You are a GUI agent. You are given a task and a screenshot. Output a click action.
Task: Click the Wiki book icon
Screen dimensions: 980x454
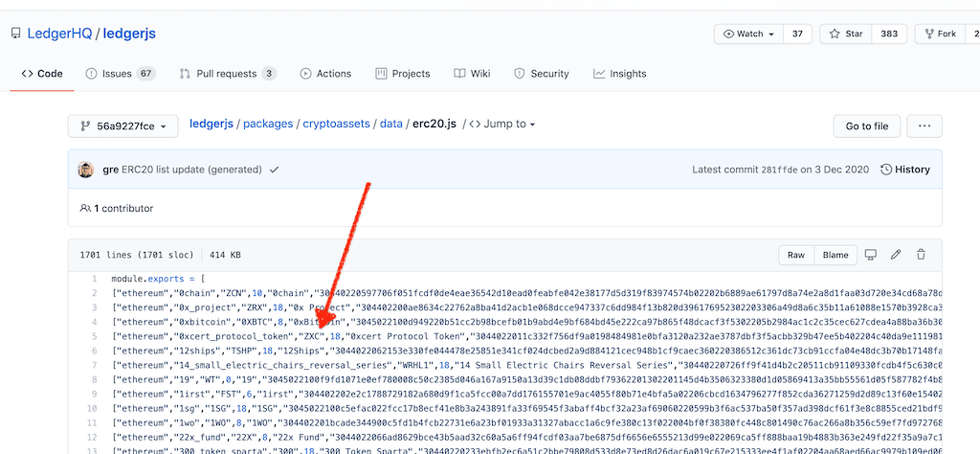click(459, 74)
